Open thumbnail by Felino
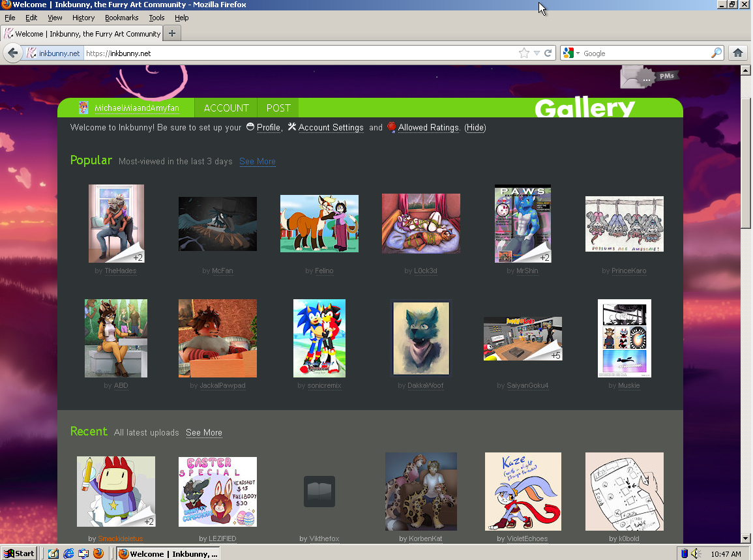 click(319, 224)
